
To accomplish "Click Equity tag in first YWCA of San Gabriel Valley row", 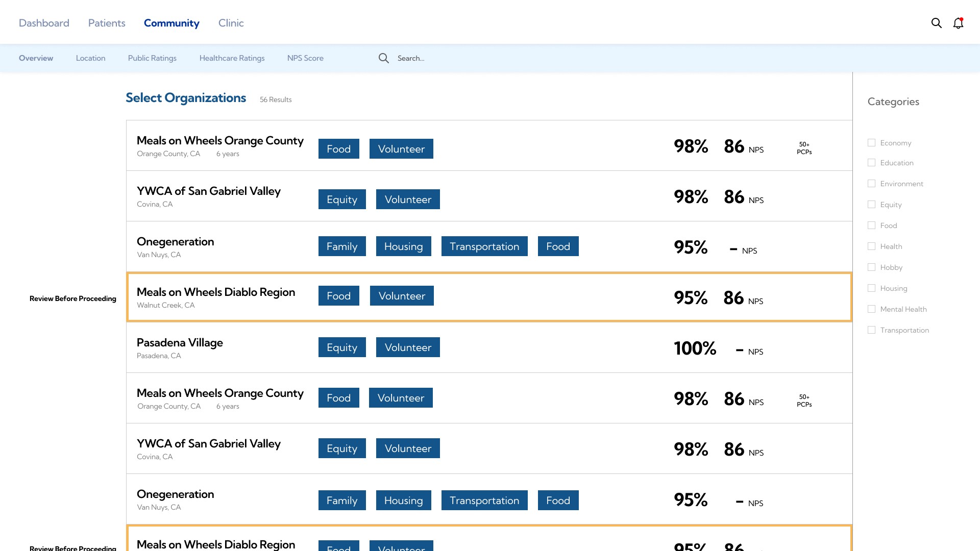I will click(x=342, y=199).
